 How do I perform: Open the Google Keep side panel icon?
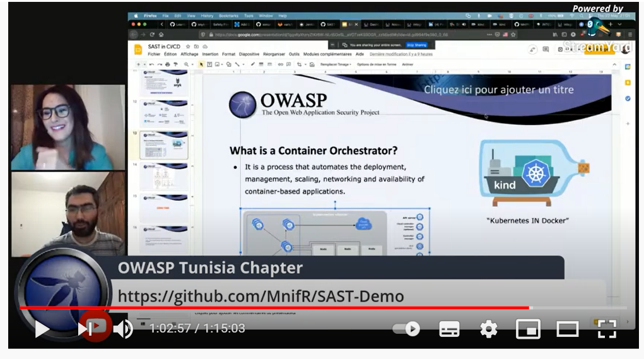[x=628, y=83]
